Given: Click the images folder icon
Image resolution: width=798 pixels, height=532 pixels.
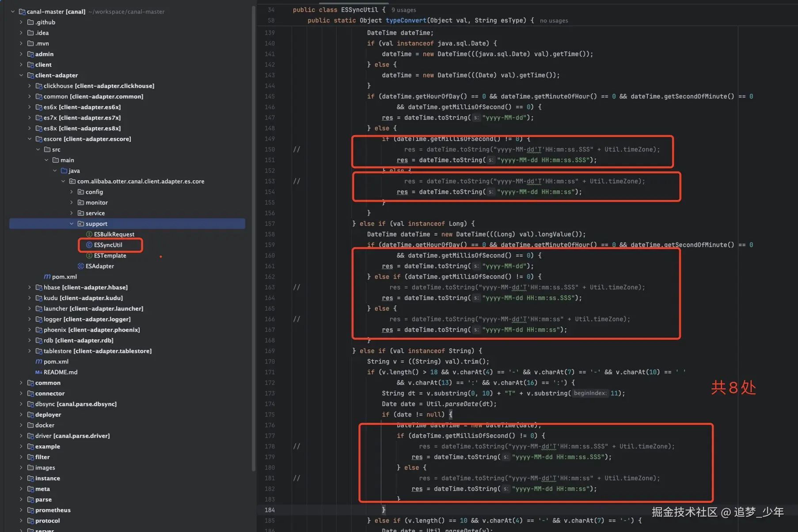Looking at the screenshot, I should point(30,467).
